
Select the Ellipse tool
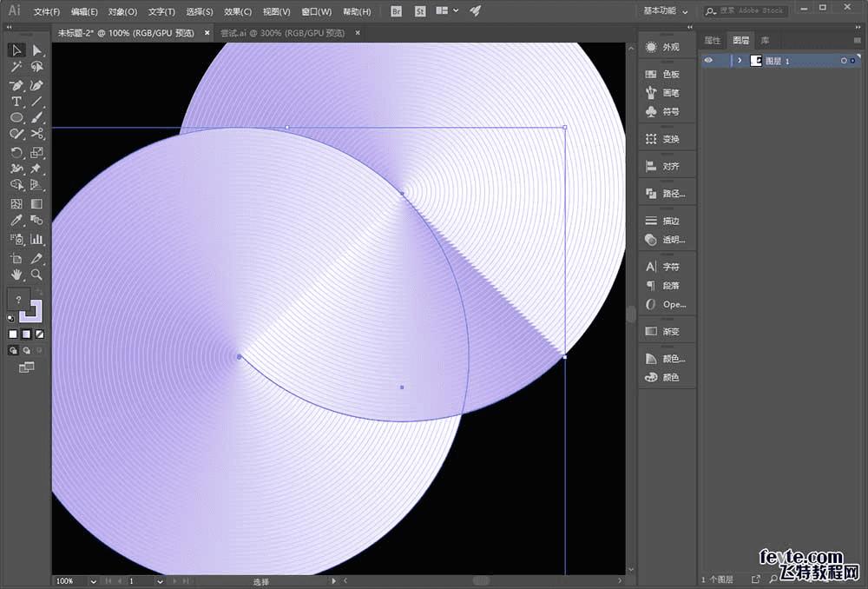pos(16,117)
